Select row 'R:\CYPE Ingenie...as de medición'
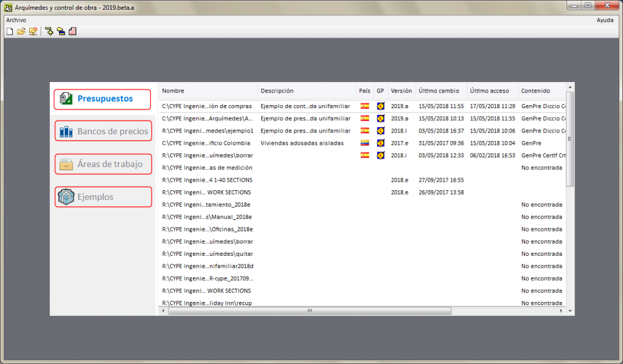Image resolution: width=623 pixels, height=364 pixels. pyautogui.click(x=362, y=168)
